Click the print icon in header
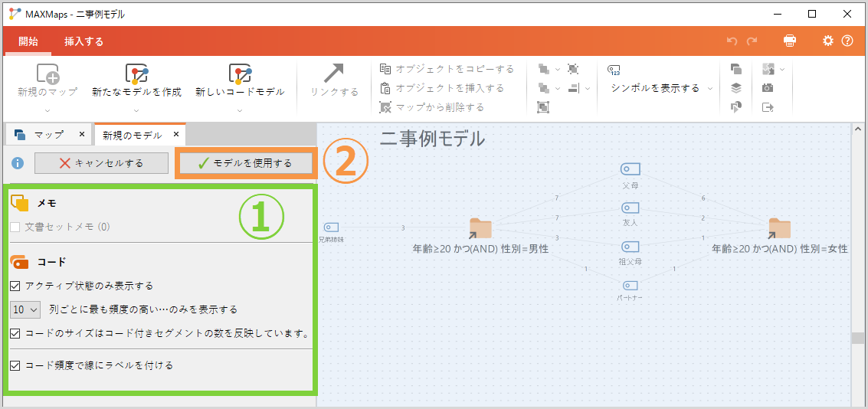 [790, 41]
